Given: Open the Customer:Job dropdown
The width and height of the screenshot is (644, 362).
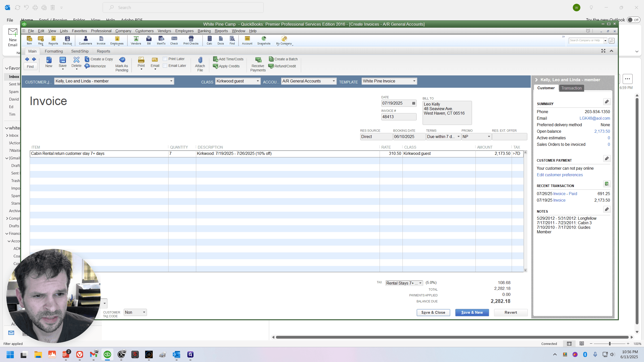Looking at the screenshot, I should (x=171, y=81).
